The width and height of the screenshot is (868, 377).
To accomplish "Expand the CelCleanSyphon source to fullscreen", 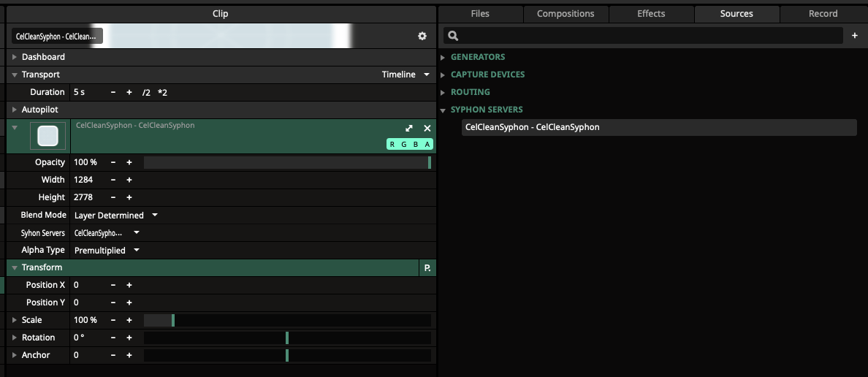I will (x=409, y=128).
